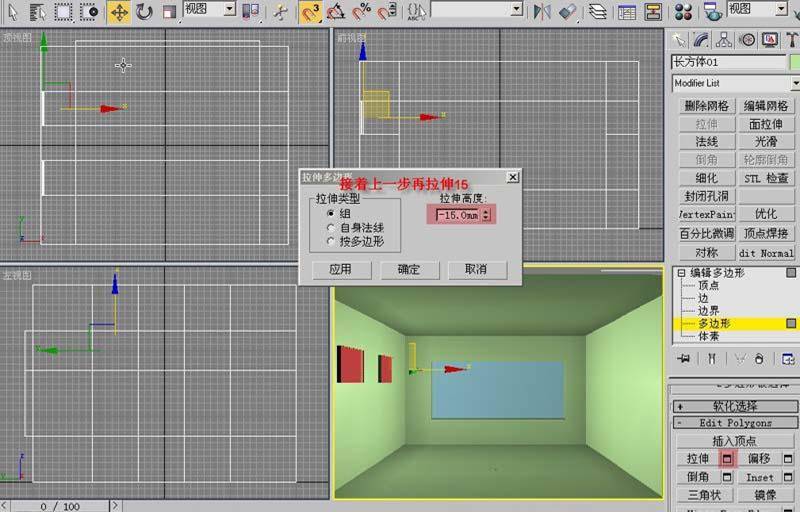This screenshot has width=800, height=512.
Task: Click the STL 检查 modifier button
Action: pos(766,178)
